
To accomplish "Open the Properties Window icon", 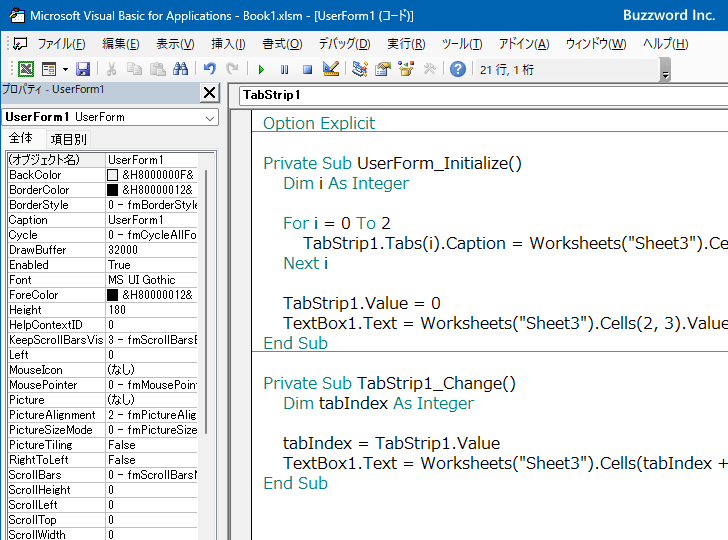I will tap(383, 70).
